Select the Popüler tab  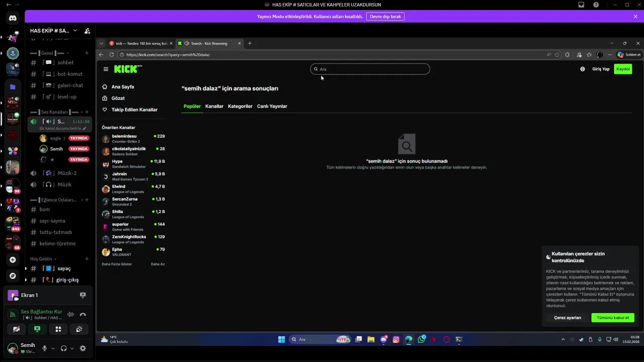click(x=192, y=106)
